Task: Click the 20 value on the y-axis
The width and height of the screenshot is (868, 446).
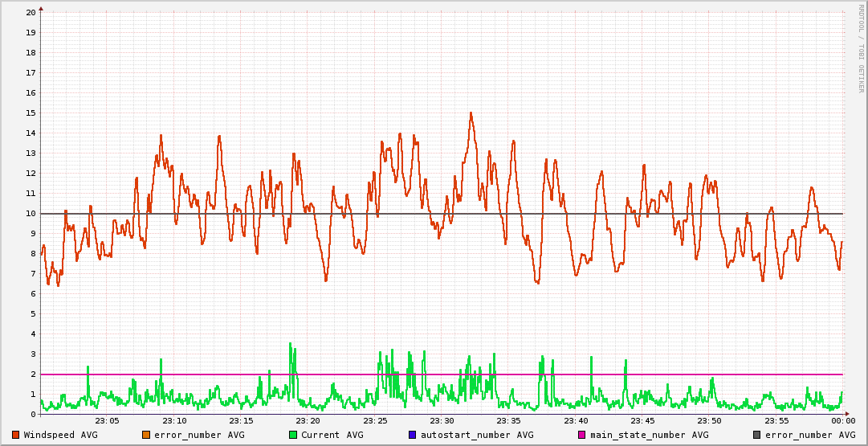Action: (31, 13)
